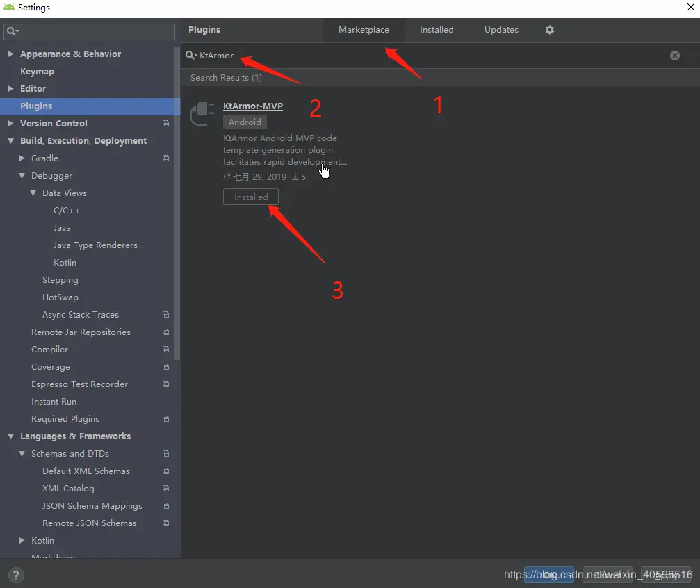Click the project-level icon beside Coverage
Screen dimensions: 700x588
click(165, 367)
